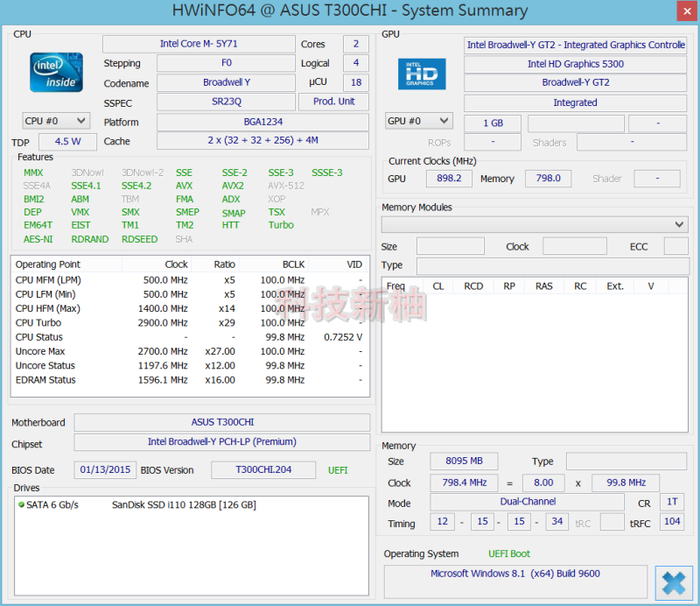Screen dimensions: 700x606
Task: Click the Motherboard ASUS T300CHI field
Action: point(222,422)
